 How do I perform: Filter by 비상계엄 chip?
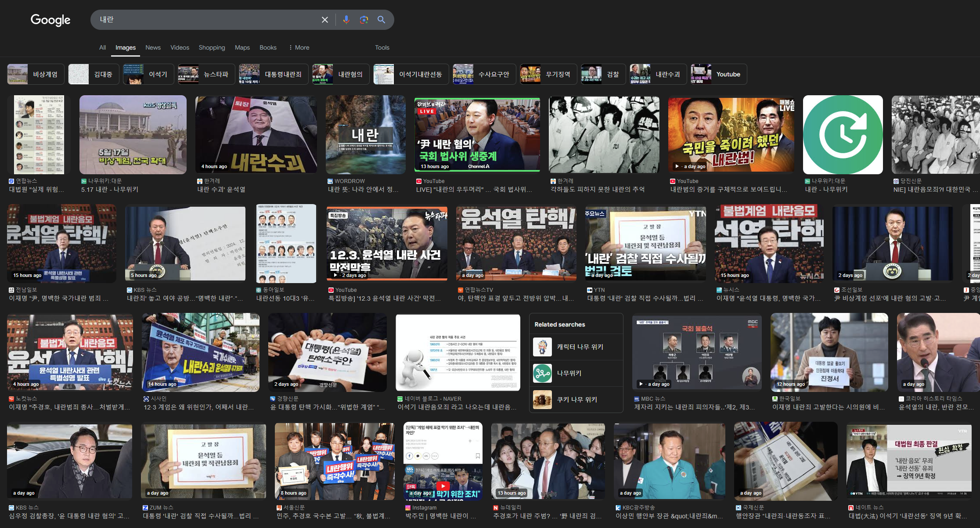pos(36,74)
